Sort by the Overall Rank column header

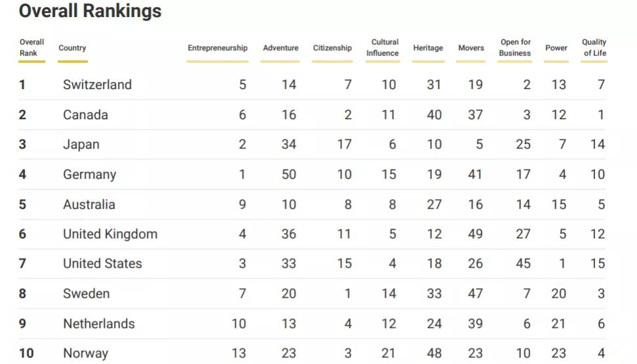click(31, 48)
